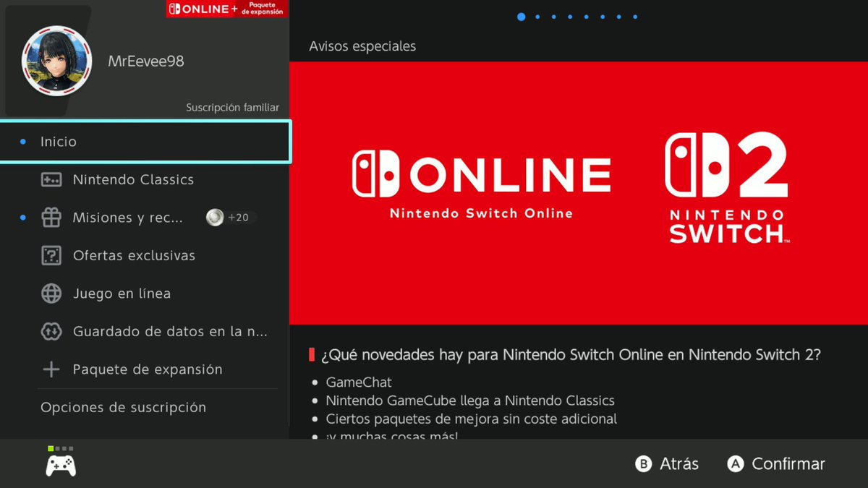Open Ofertas exclusivas via the question-block icon
The width and height of the screenshot is (868, 488).
click(51, 255)
